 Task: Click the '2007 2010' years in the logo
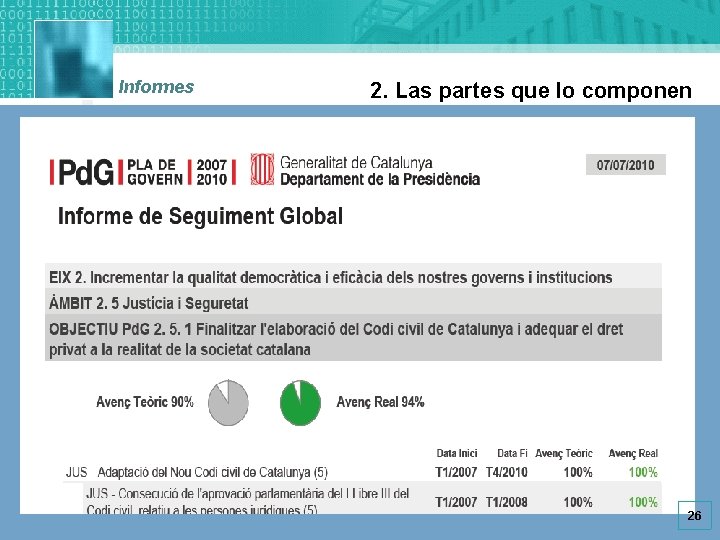(x=212, y=172)
